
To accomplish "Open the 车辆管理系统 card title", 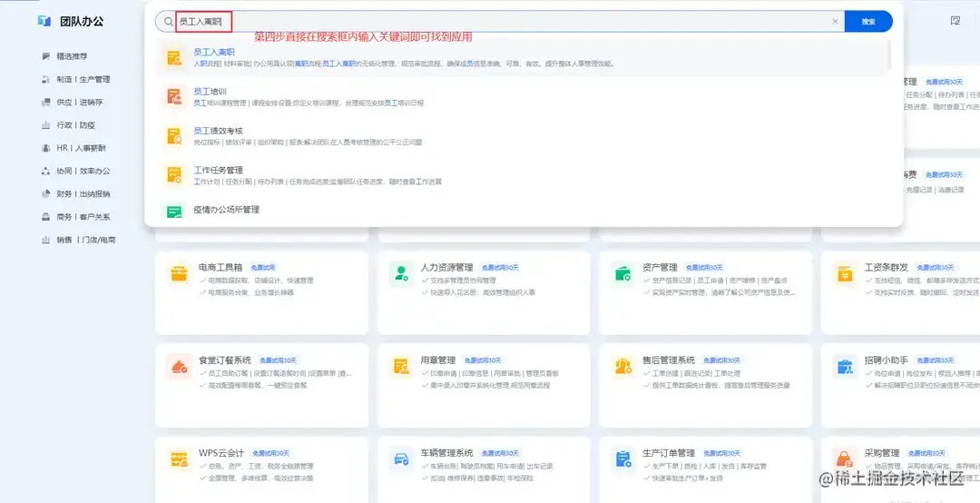I will click(446, 453).
